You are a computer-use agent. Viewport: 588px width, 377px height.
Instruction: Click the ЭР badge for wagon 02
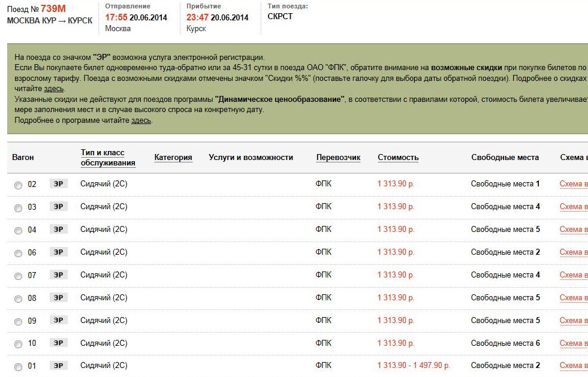click(58, 184)
